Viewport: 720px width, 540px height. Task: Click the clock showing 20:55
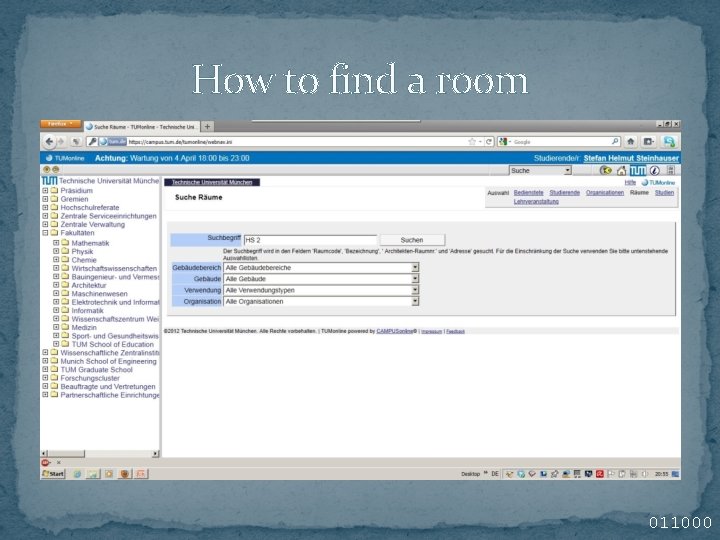click(661, 474)
